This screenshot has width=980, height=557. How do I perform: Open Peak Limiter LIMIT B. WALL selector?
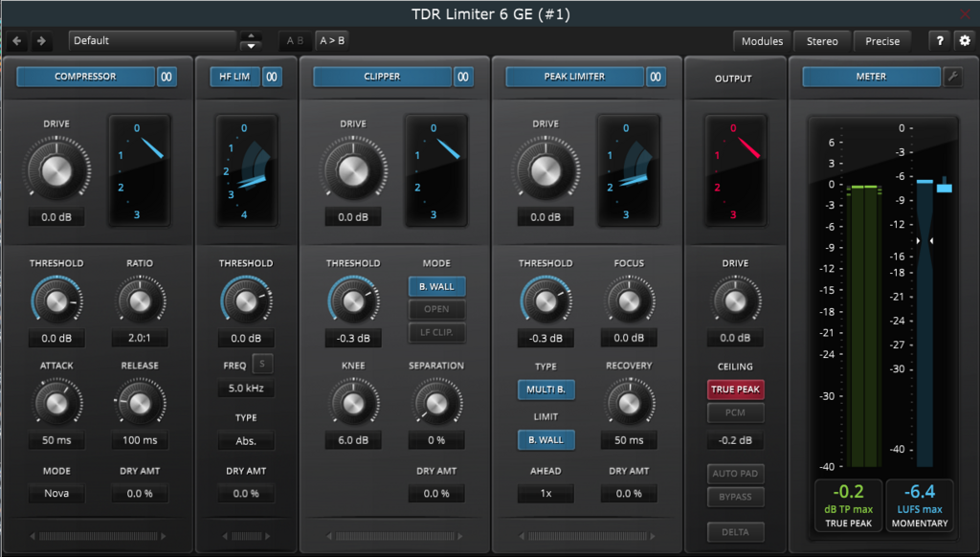[546, 439]
